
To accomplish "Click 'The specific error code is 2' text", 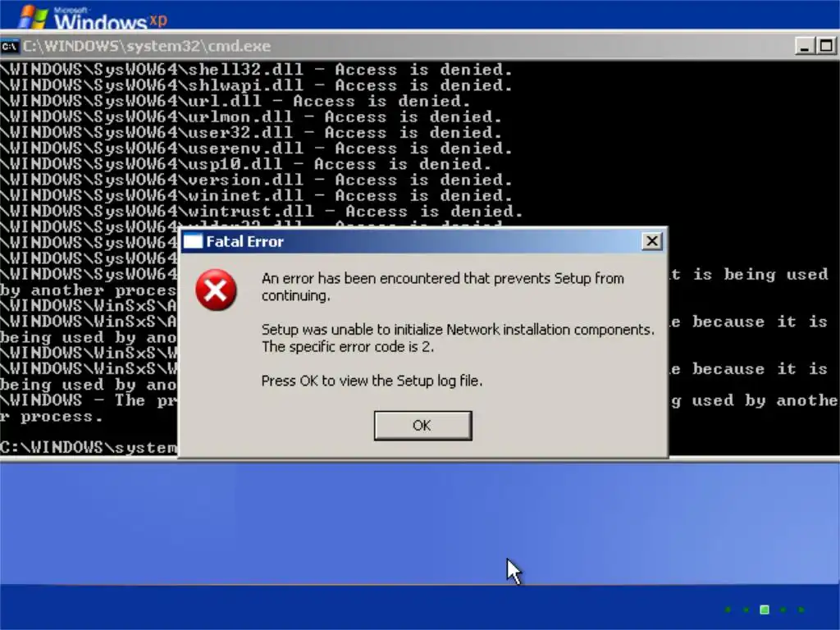I will 348,347.
